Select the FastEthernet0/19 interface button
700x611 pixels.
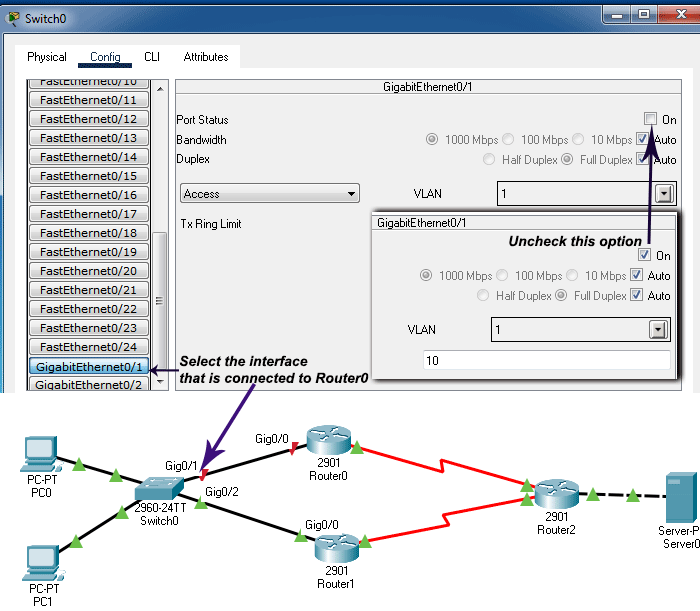coord(89,252)
